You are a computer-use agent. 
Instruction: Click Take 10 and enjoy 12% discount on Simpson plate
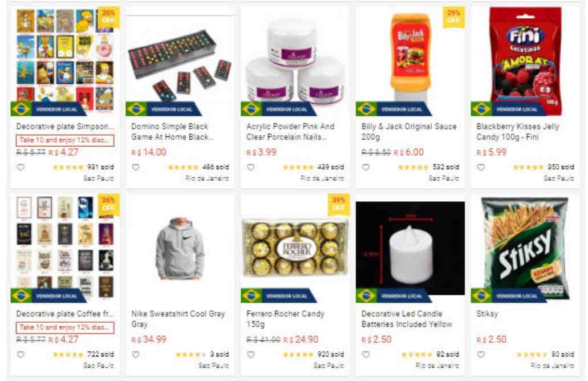coord(65,140)
